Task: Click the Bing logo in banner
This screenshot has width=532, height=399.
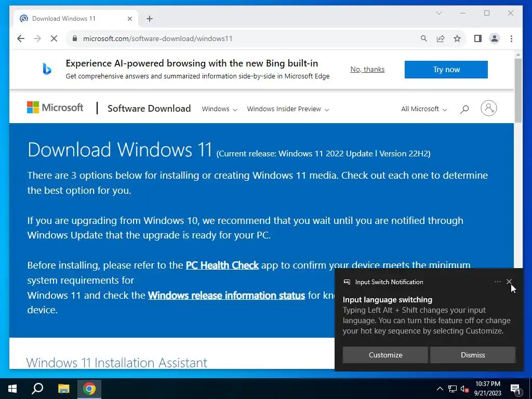Action: pyautogui.click(x=47, y=69)
